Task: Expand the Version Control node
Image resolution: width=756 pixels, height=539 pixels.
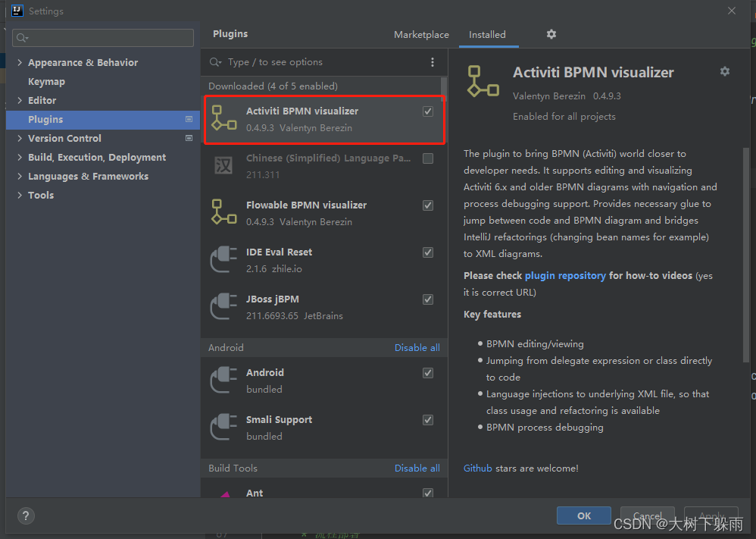Action: (20, 138)
